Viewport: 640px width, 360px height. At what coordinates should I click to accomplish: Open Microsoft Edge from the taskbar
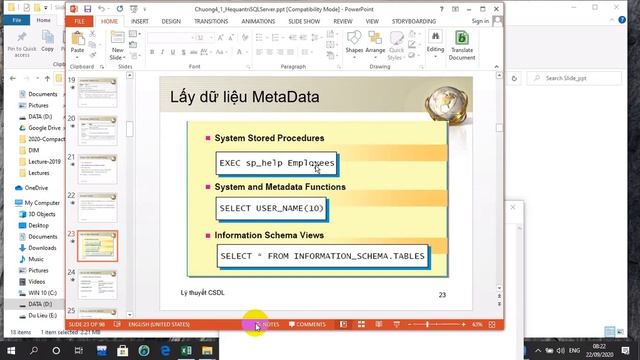pos(165,351)
